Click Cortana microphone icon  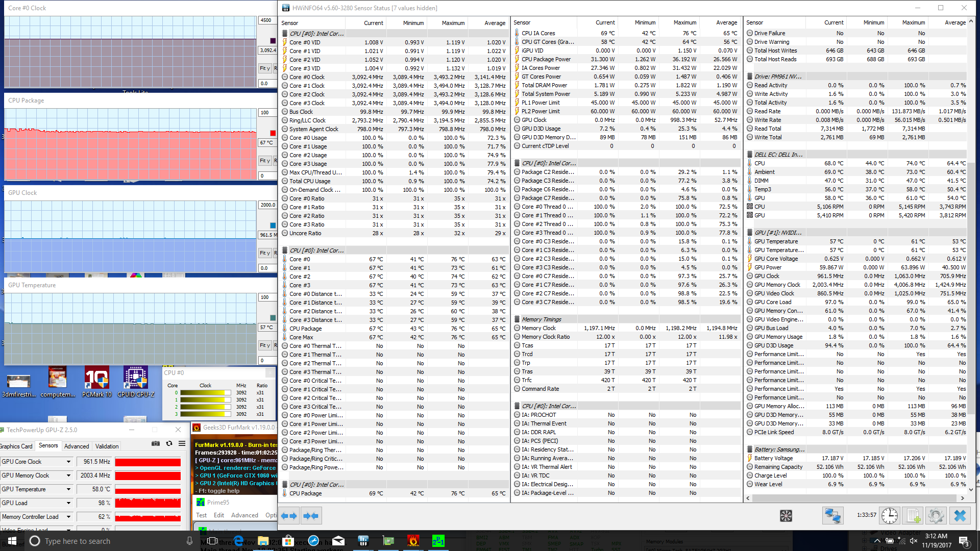[x=189, y=541]
